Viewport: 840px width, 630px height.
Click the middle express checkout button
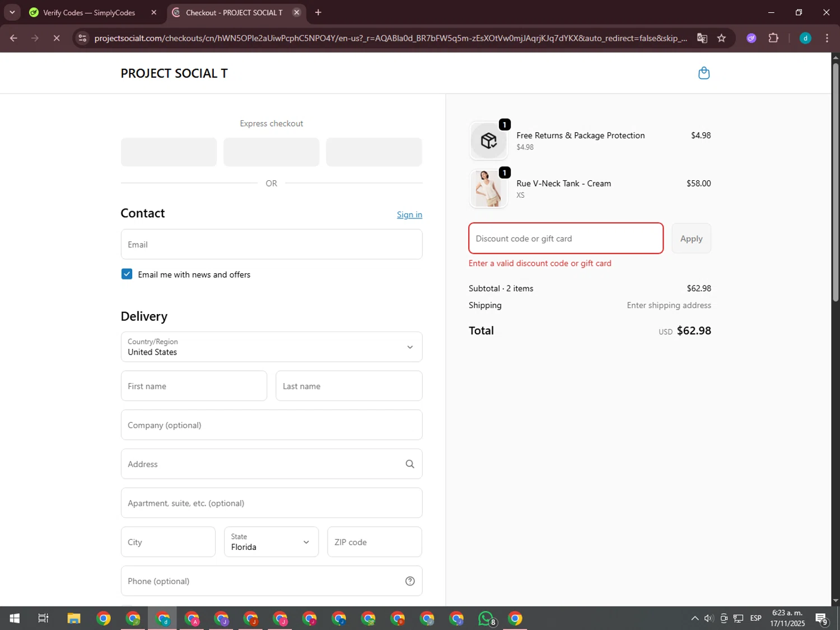[x=272, y=152]
